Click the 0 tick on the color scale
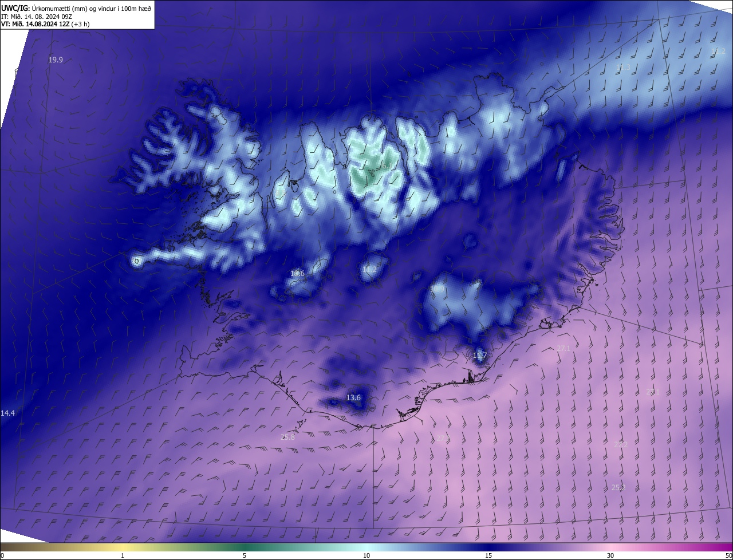Image resolution: width=733 pixels, height=560 pixels. pos(2,555)
